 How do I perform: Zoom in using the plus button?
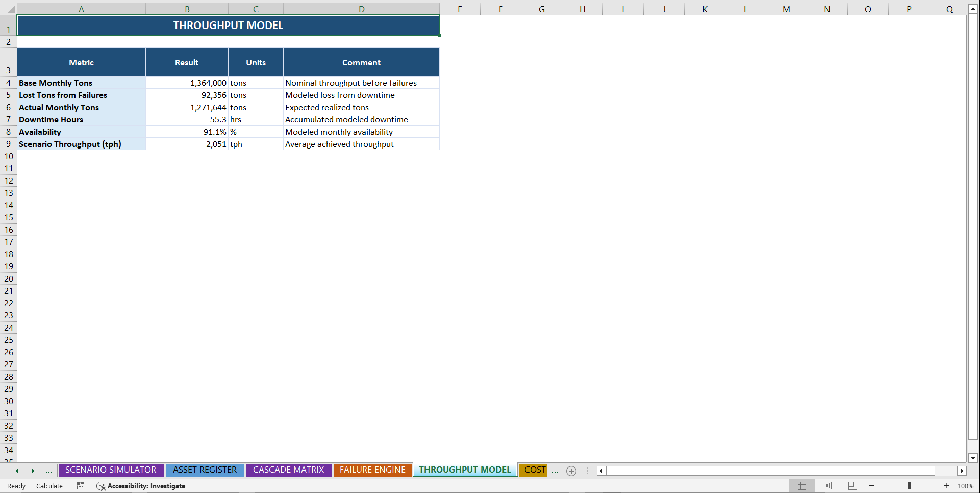(x=946, y=486)
